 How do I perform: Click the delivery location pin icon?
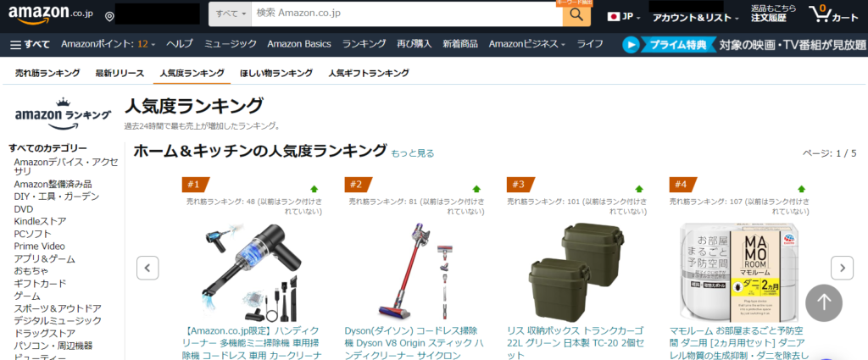tap(109, 17)
